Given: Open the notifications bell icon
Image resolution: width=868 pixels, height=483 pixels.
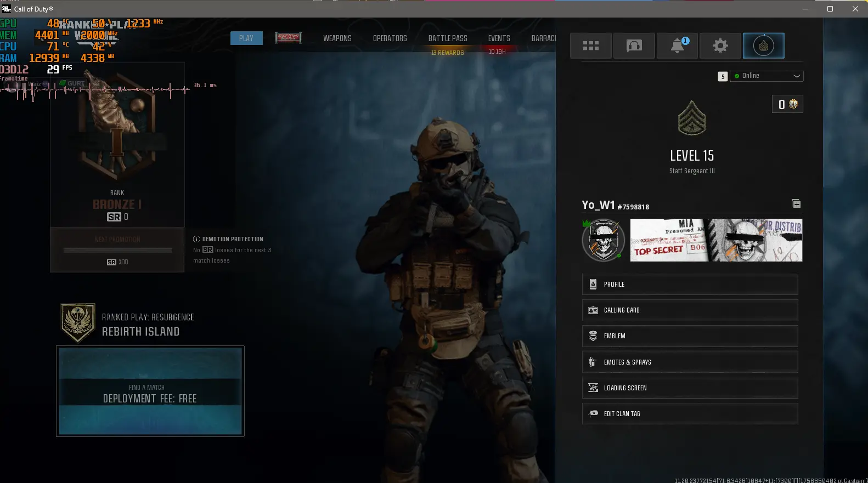Looking at the screenshot, I should coord(677,46).
